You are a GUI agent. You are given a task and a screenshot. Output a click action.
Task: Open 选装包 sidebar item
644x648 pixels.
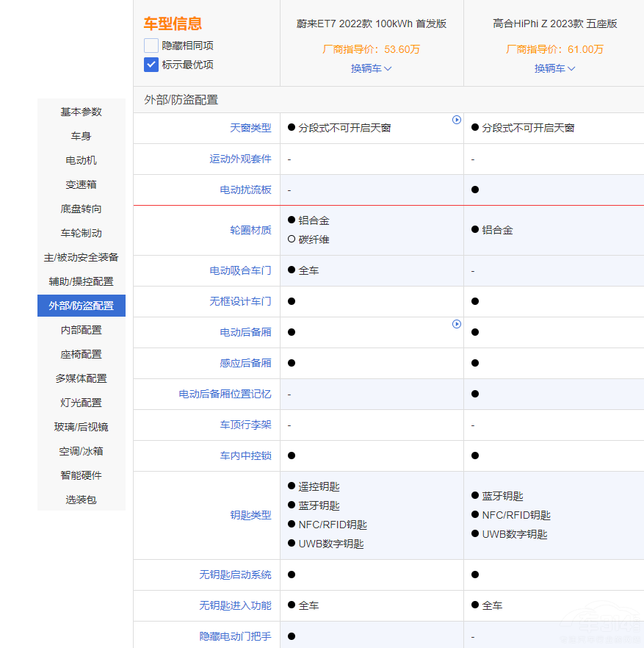pyautogui.click(x=82, y=500)
